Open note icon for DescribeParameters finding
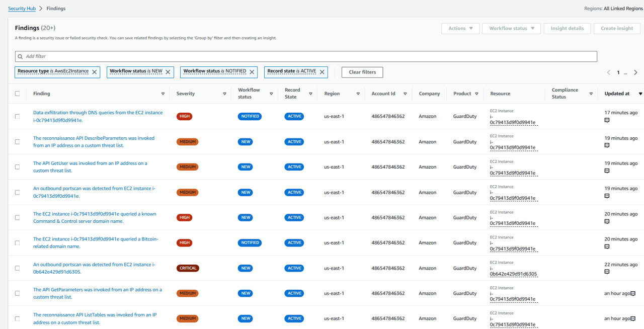This screenshot has width=644, height=329. [607, 145]
